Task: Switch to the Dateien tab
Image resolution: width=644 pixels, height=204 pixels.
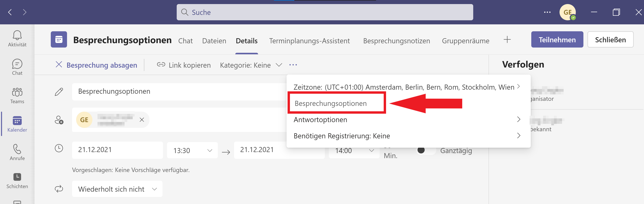Action: coord(214,41)
